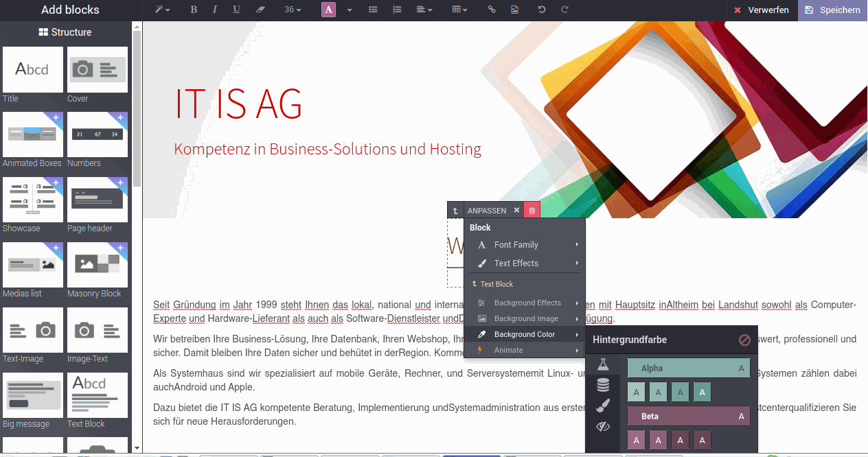Toggle underline formatting

(237, 10)
